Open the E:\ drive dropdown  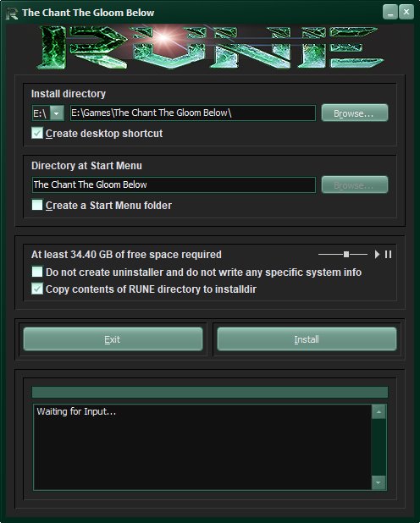(57, 113)
